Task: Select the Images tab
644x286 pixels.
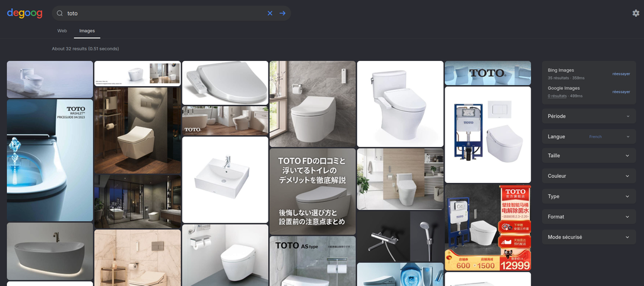Action: pos(87,31)
